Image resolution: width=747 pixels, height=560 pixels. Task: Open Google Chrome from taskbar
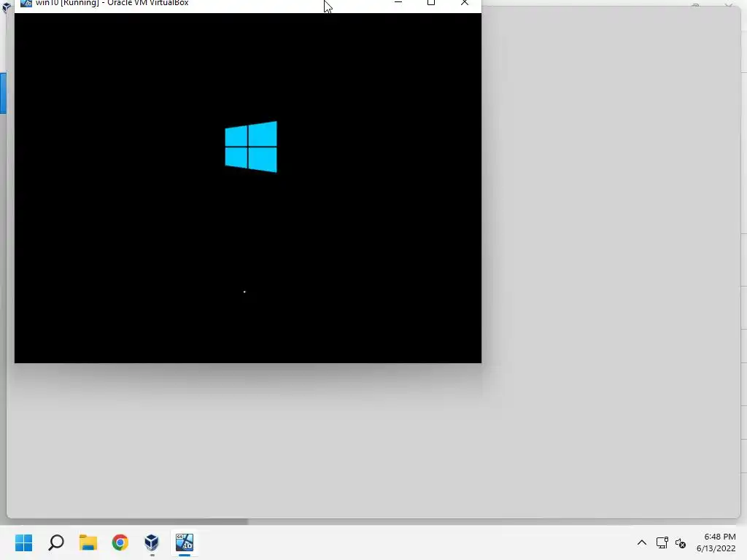point(120,542)
